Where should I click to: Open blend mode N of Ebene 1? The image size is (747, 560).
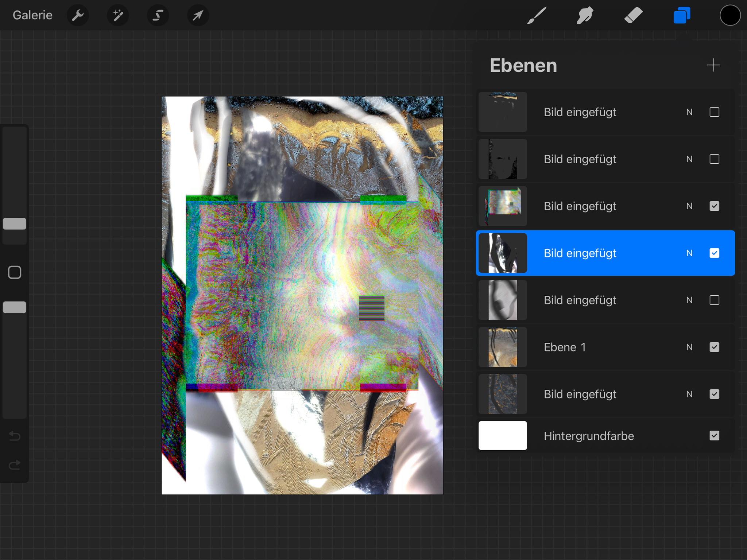(689, 347)
